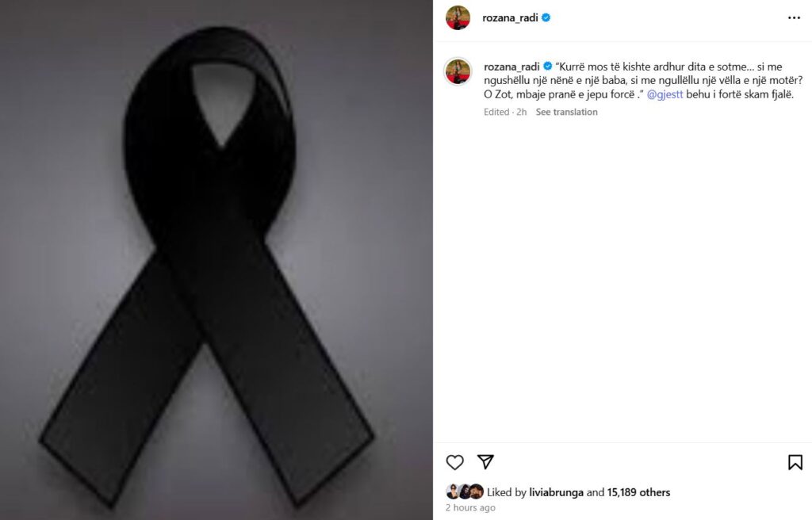
Task: Click the '2 hours ago' timestamp
Action: [x=470, y=507]
